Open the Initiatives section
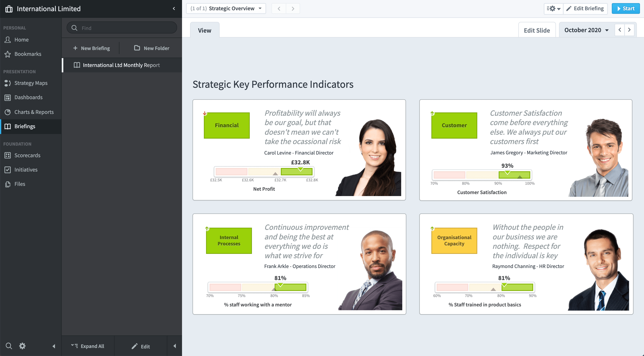Screen dimensions: 644x356 [x=31, y=170]
